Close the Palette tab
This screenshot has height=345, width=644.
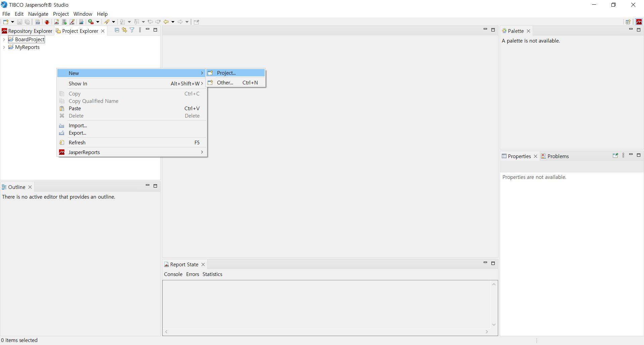tap(529, 31)
